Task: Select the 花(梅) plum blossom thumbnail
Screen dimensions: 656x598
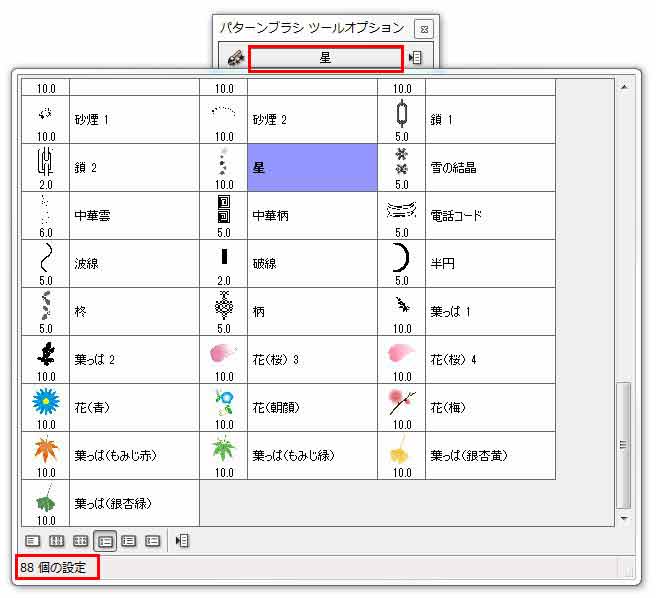Action: click(402, 402)
